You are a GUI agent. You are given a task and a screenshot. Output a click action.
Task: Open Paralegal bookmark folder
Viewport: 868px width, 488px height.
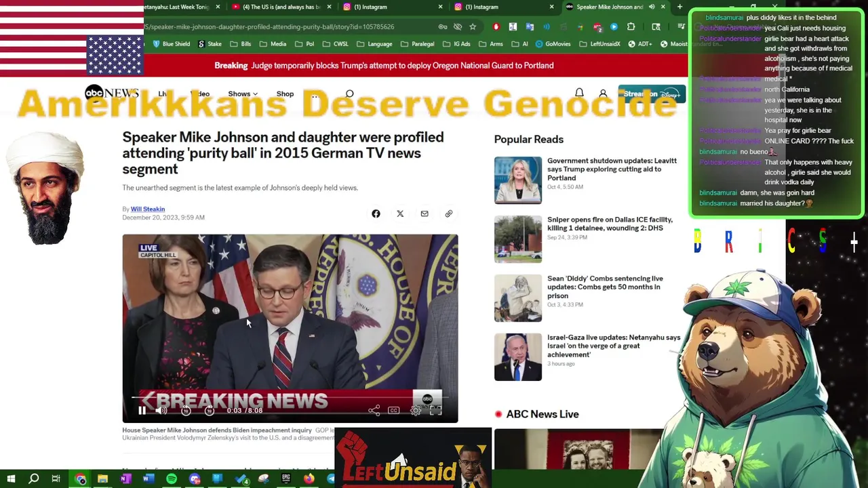pos(417,44)
